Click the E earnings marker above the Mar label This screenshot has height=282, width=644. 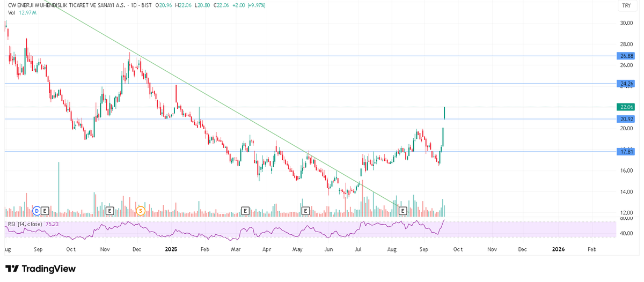245,210
